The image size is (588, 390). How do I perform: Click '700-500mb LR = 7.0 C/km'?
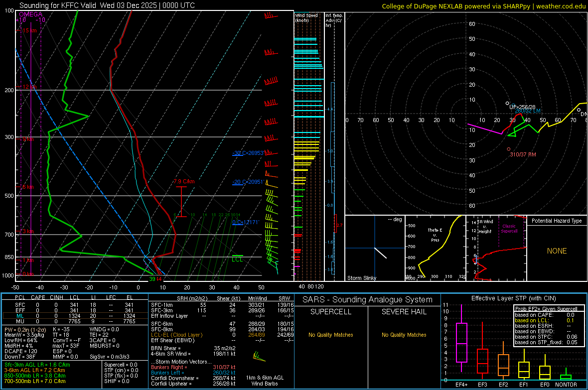click(34, 381)
